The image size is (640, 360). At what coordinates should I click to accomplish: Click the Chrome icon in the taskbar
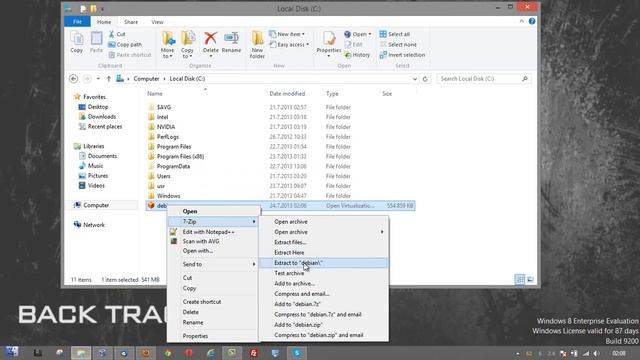click(x=167, y=353)
